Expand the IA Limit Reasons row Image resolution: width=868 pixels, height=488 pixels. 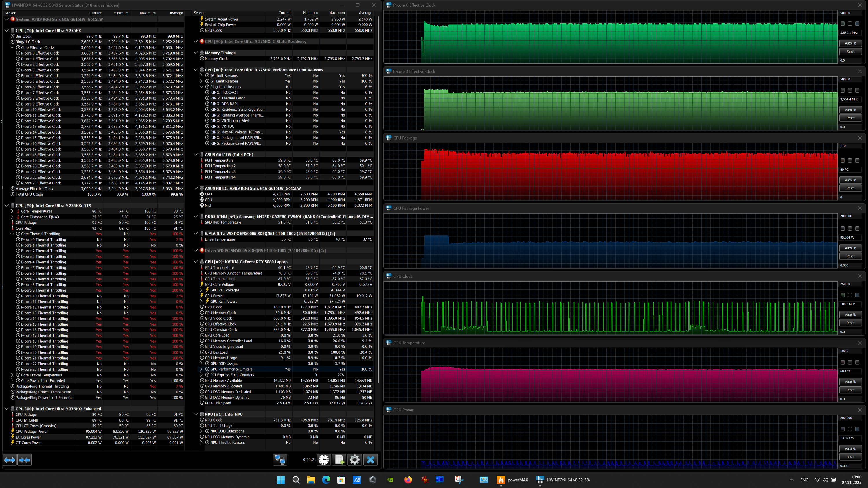pos(201,75)
